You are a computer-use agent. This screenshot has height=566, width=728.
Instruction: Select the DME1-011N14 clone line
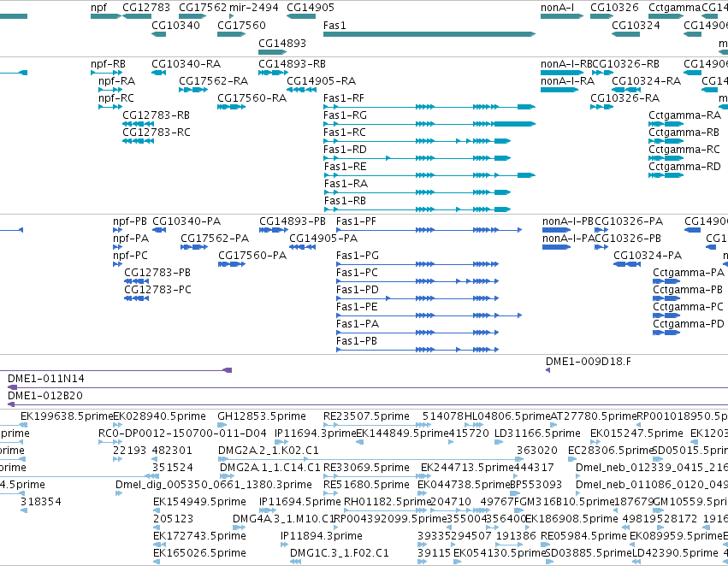tap(368, 387)
